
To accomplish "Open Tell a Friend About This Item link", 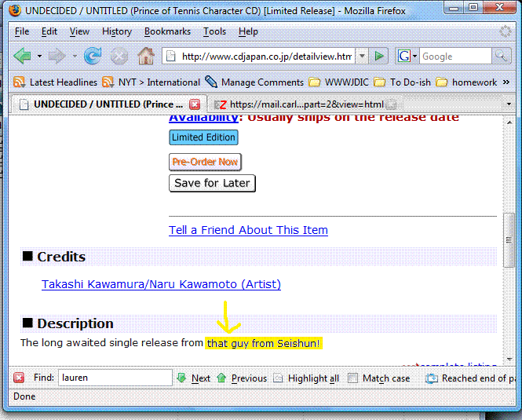I will 248,230.
